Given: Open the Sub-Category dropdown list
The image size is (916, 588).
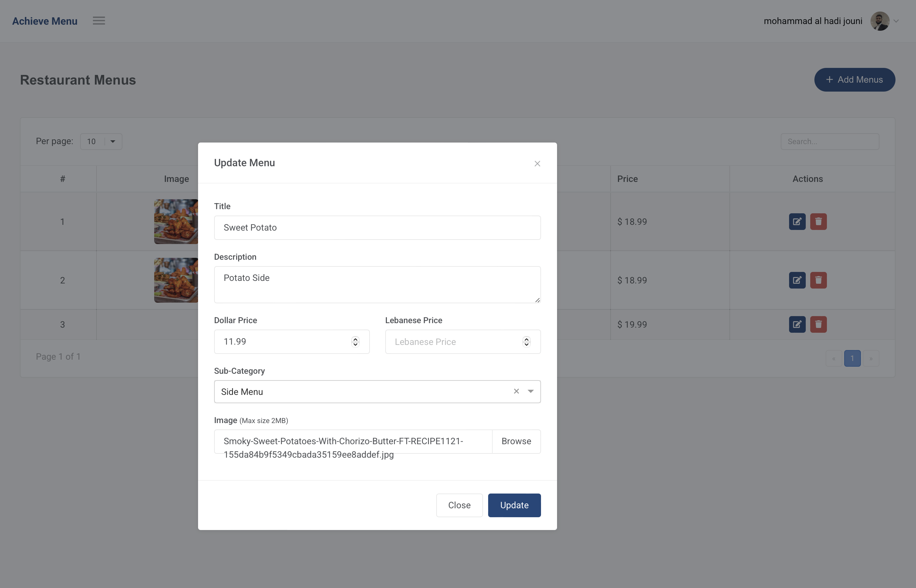Looking at the screenshot, I should [530, 391].
